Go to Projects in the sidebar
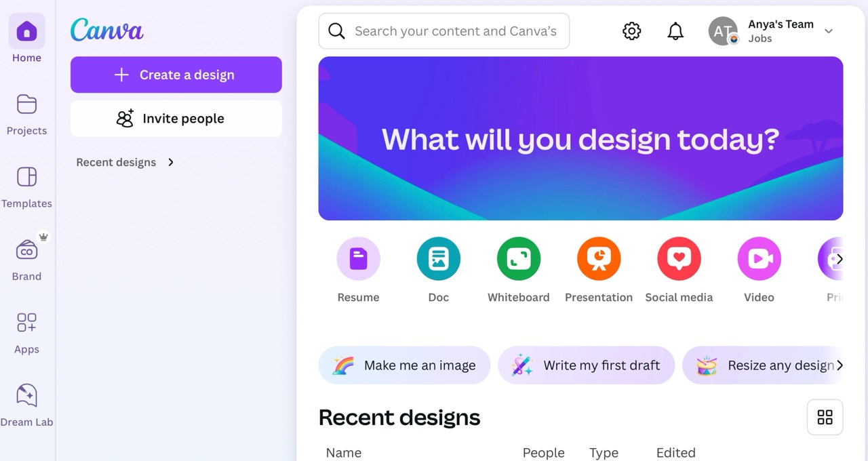This screenshot has width=868, height=461. pyautogui.click(x=26, y=114)
